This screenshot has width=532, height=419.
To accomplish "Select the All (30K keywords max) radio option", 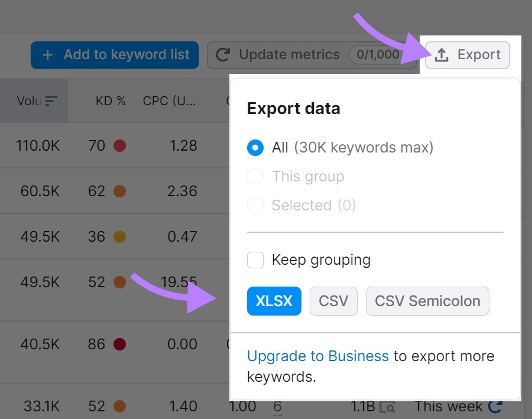I will 255,148.
